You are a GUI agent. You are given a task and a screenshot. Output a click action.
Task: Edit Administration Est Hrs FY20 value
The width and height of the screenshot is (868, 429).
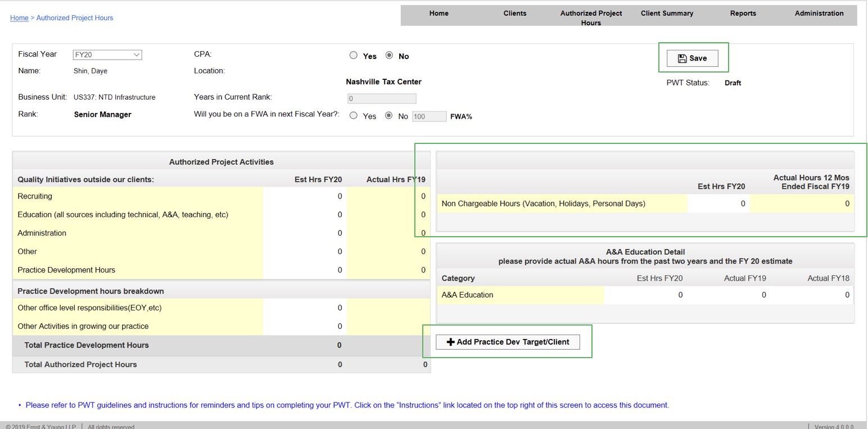pyautogui.click(x=305, y=233)
